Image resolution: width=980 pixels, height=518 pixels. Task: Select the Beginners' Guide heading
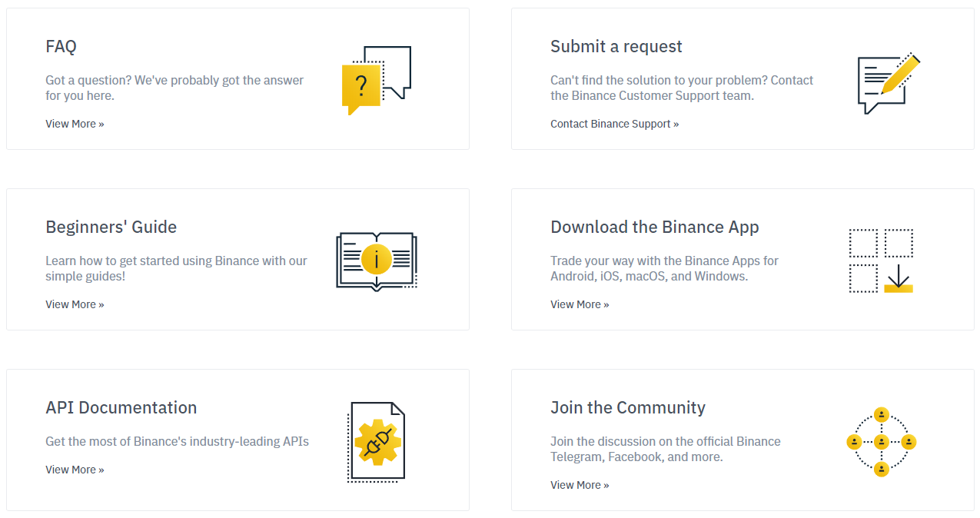click(x=111, y=227)
